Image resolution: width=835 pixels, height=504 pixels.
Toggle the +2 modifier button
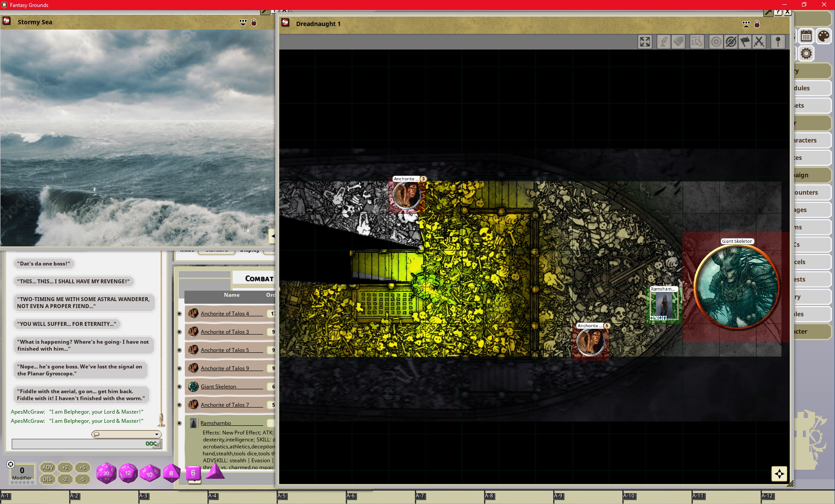65,468
